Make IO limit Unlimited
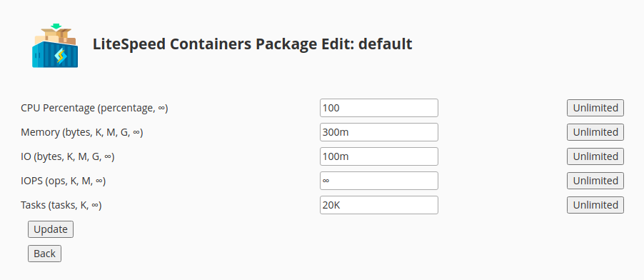This screenshot has width=644, height=280. pyautogui.click(x=595, y=156)
